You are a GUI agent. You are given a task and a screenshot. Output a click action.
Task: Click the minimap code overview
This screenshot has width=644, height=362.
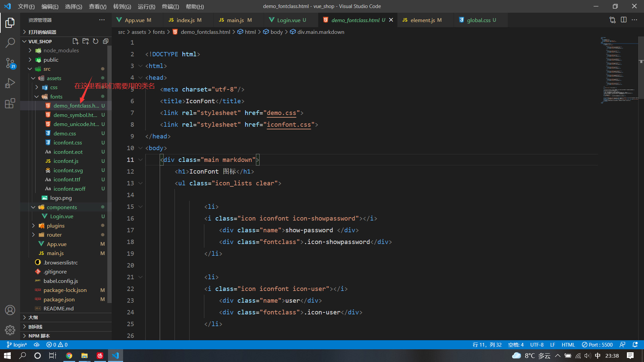(x=619, y=70)
